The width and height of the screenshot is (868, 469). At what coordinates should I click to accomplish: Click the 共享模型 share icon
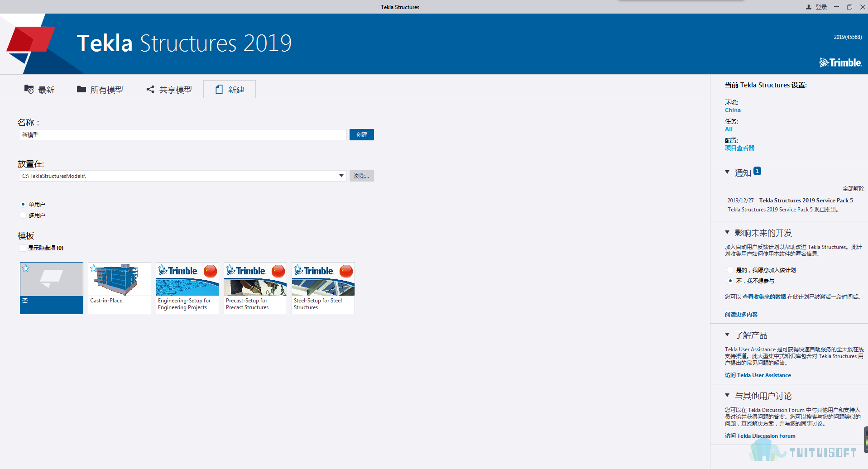150,89
